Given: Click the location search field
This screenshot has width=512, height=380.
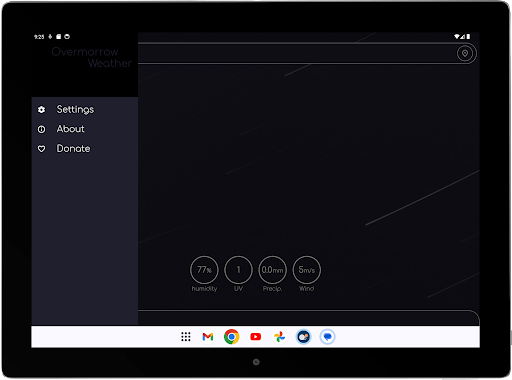Looking at the screenshot, I should 297,53.
